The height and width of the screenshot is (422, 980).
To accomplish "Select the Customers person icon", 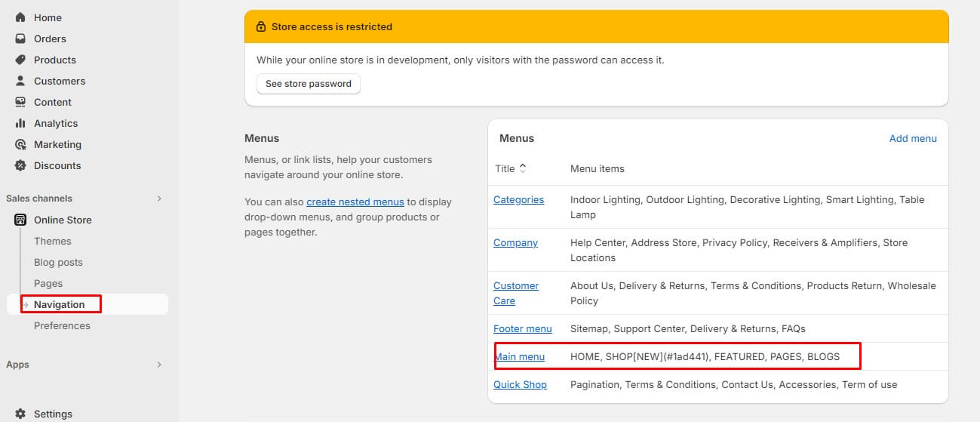I will [x=20, y=81].
